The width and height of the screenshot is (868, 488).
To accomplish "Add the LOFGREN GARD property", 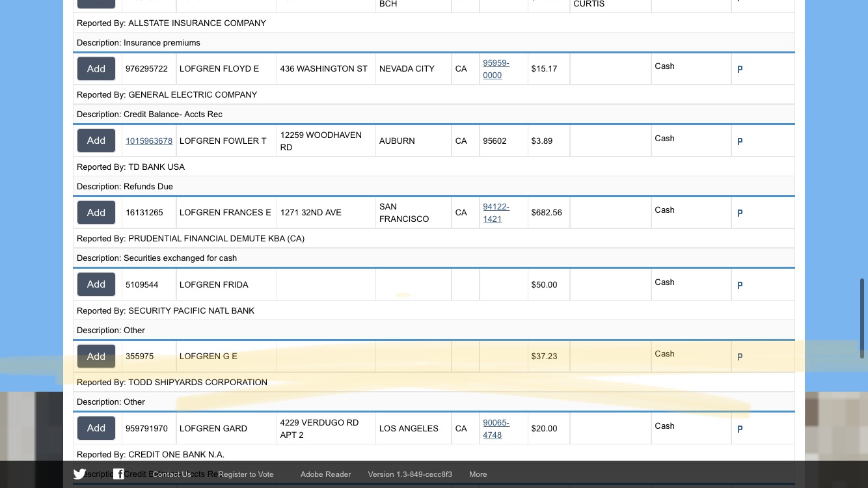I will point(96,428).
